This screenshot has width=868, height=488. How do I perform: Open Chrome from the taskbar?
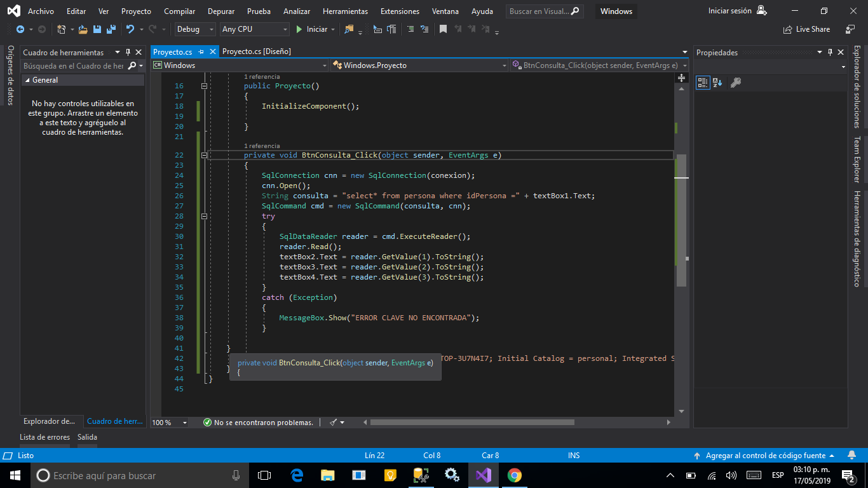coord(513,475)
